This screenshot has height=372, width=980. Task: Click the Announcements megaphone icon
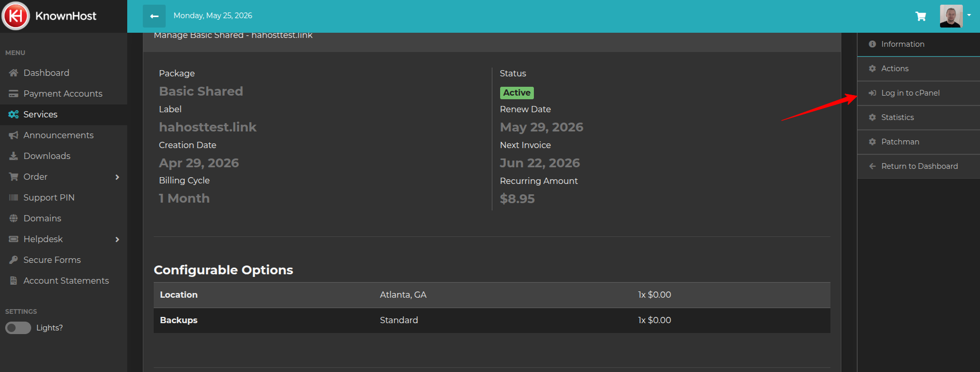(x=14, y=135)
